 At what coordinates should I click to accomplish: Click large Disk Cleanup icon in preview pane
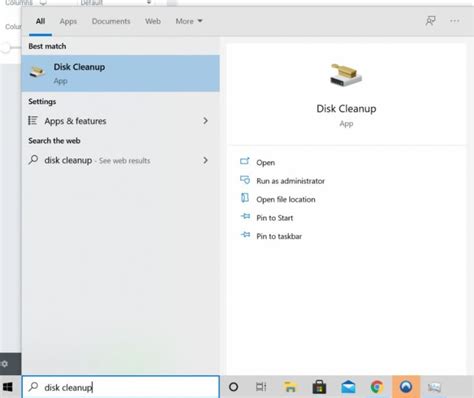click(346, 75)
